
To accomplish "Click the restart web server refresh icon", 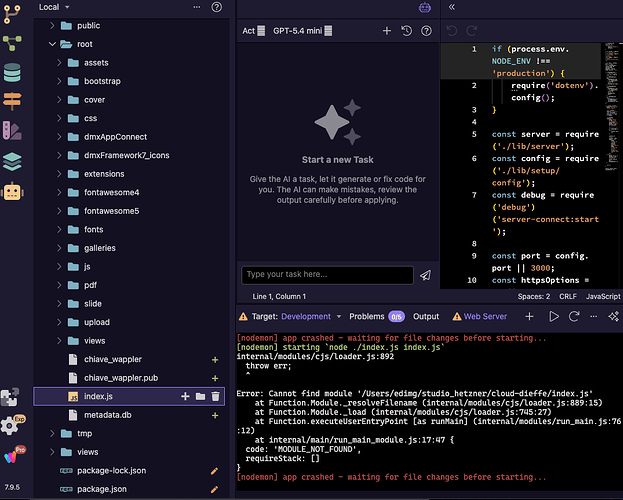I will [x=574, y=316].
